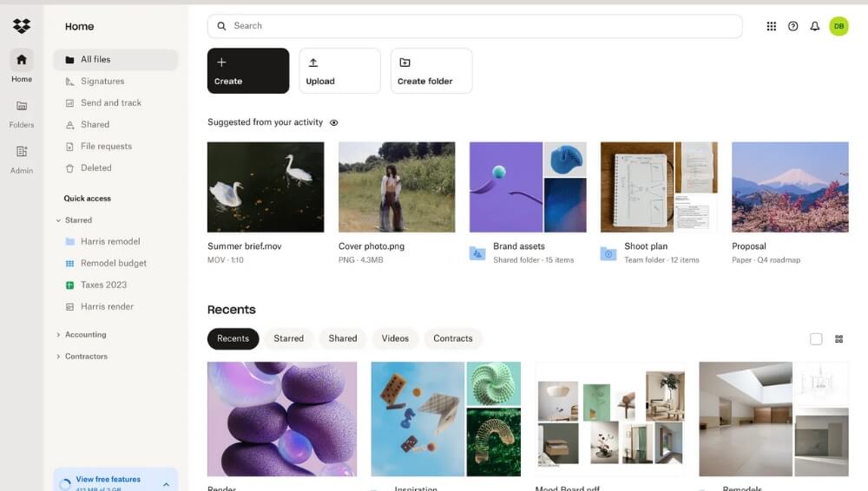Image resolution: width=868 pixels, height=491 pixels.
Task: Open the Cover photo.png thumbnail
Action: (x=397, y=187)
